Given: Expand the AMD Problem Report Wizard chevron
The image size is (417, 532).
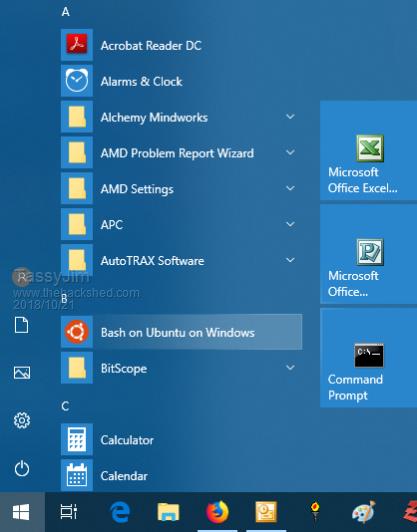Looking at the screenshot, I should point(290,152).
